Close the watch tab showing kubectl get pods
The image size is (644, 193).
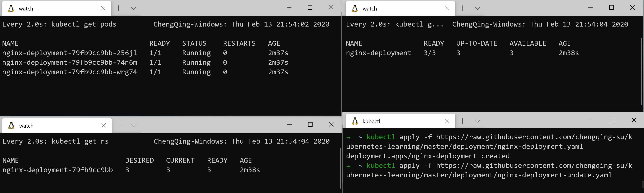pos(103,9)
